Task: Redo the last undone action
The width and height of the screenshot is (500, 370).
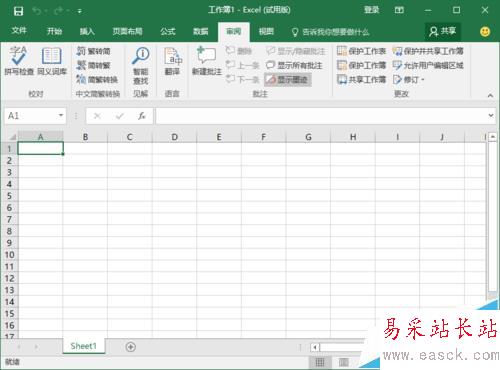Action: 58,11
